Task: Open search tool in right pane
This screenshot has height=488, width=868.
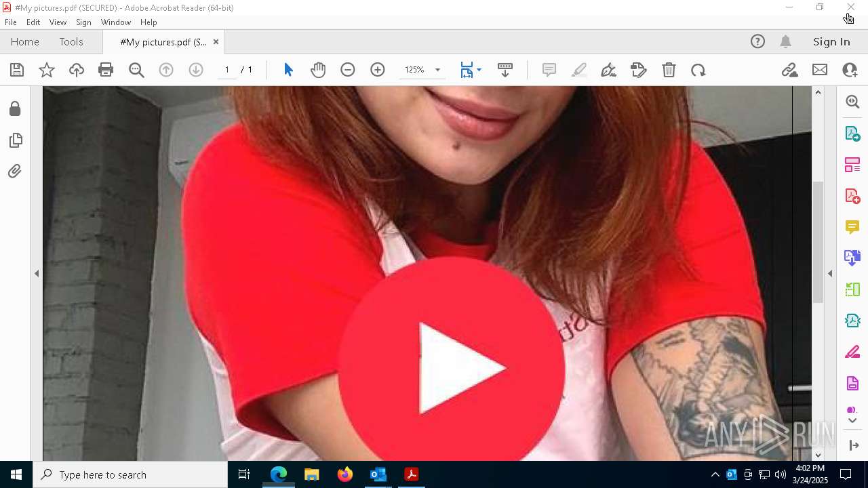Action: pyautogui.click(x=852, y=102)
